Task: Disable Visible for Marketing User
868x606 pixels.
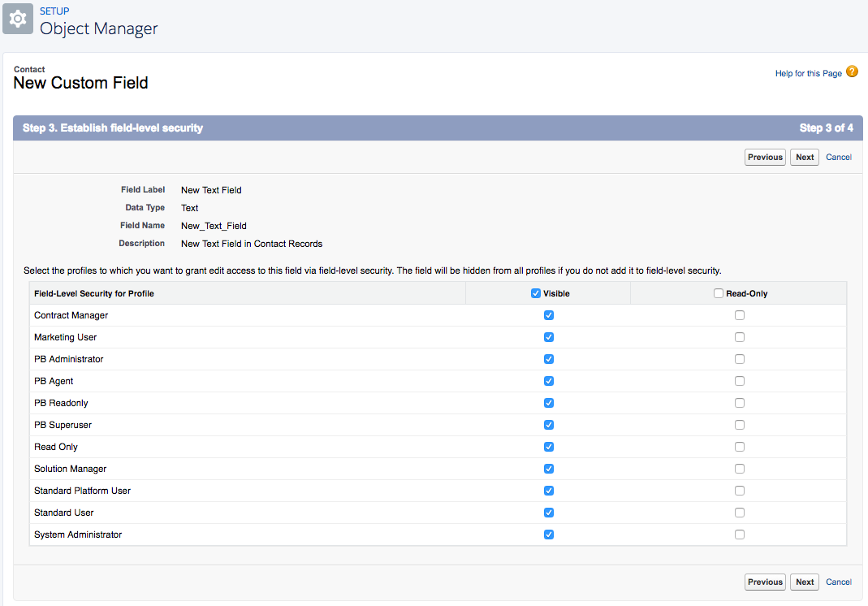Action: coord(548,336)
